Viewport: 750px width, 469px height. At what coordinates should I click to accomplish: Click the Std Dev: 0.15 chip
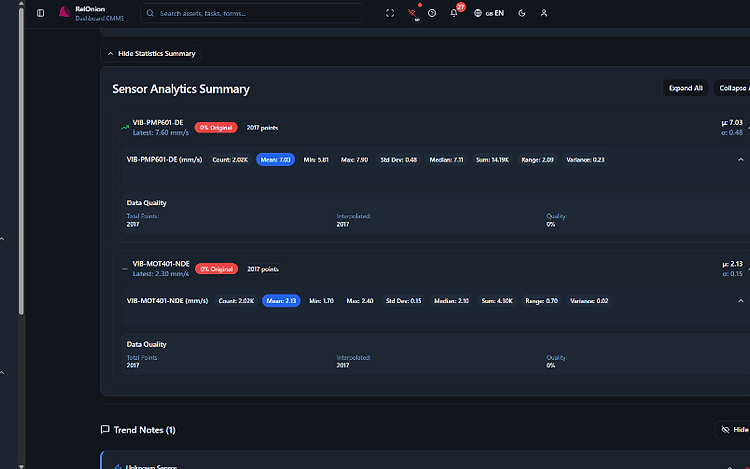pyautogui.click(x=404, y=301)
